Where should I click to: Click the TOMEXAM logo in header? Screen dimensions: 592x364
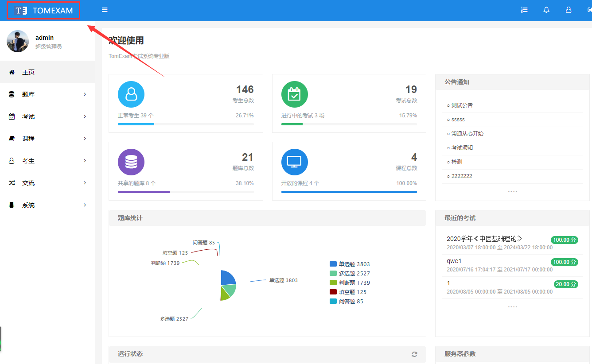point(43,11)
